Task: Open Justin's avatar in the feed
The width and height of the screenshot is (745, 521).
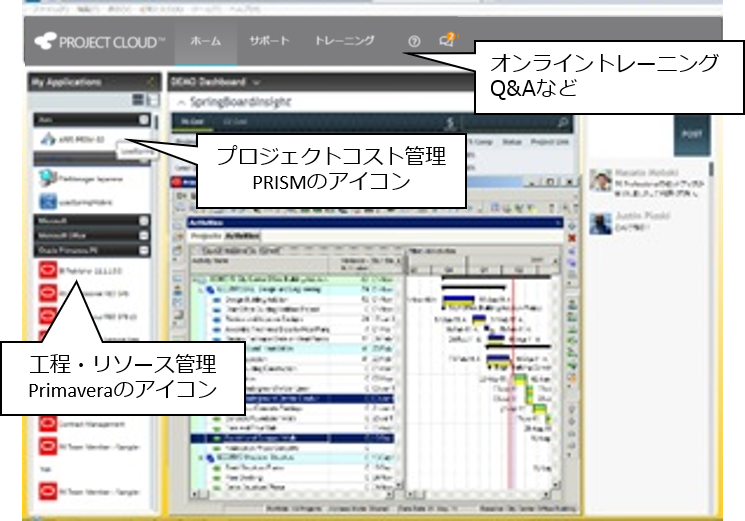Action: [x=601, y=223]
